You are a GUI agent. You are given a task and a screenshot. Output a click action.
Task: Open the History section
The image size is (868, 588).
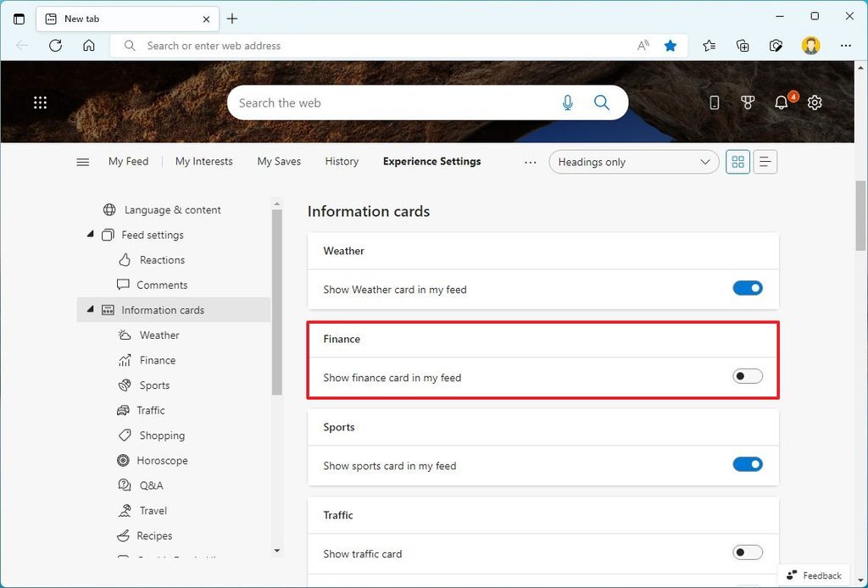[x=342, y=161]
